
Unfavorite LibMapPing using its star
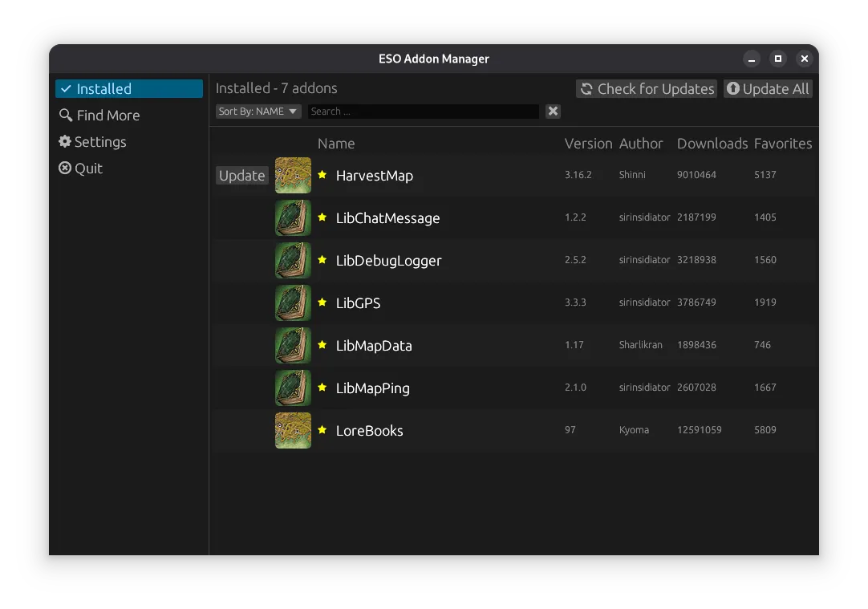point(322,388)
